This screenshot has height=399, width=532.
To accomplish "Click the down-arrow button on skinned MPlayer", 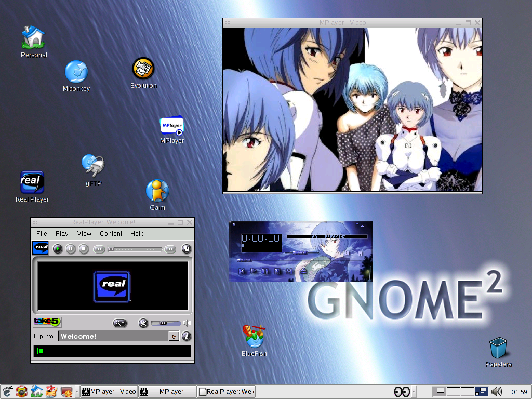I will coord(357,224).
